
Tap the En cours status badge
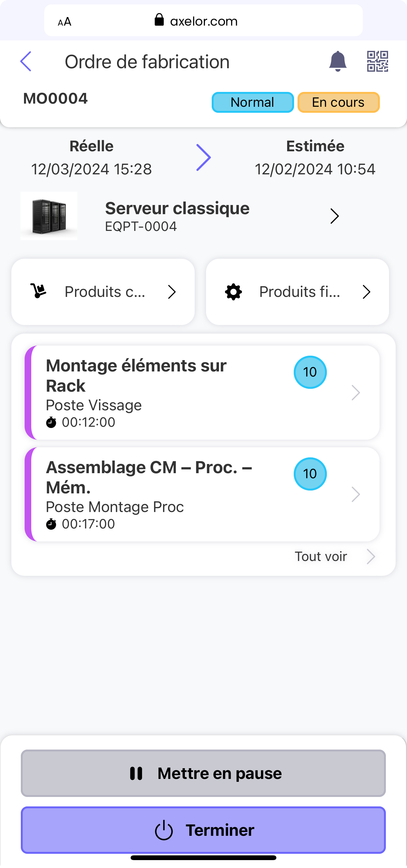[338, 102]
